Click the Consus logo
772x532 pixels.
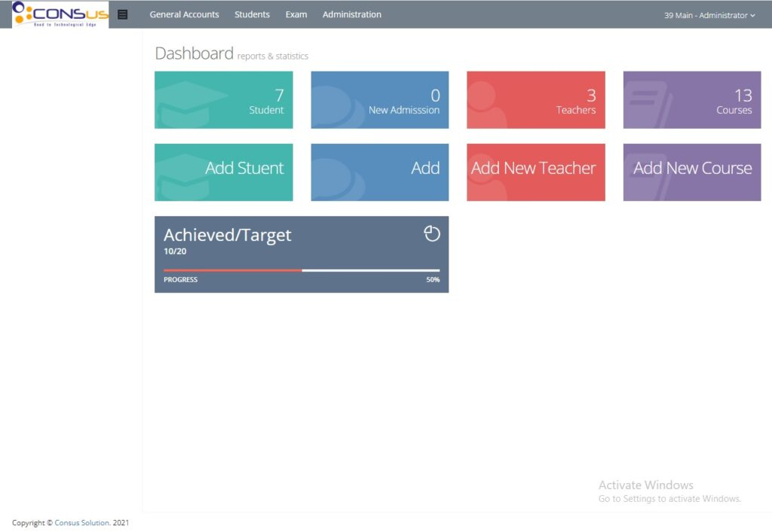coord(60,14)
